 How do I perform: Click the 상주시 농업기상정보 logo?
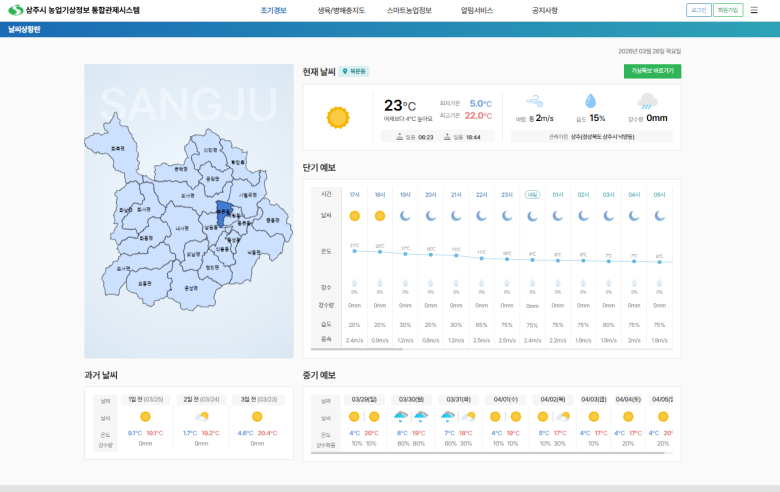74,10
